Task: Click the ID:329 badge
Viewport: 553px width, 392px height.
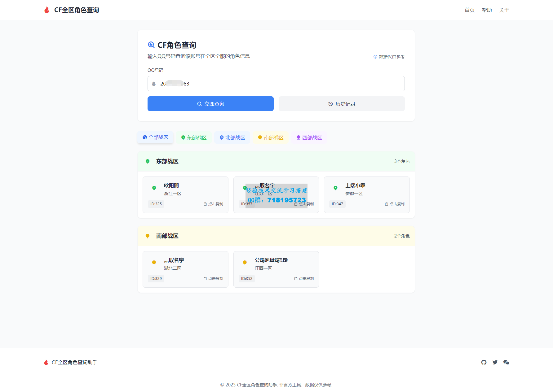Action: coord(156,278)
